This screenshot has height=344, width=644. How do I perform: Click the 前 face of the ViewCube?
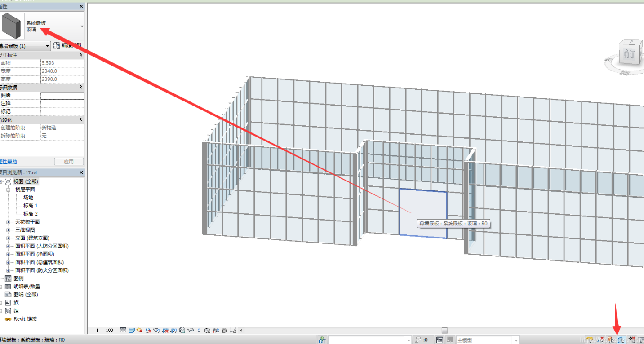click(629, 54)
